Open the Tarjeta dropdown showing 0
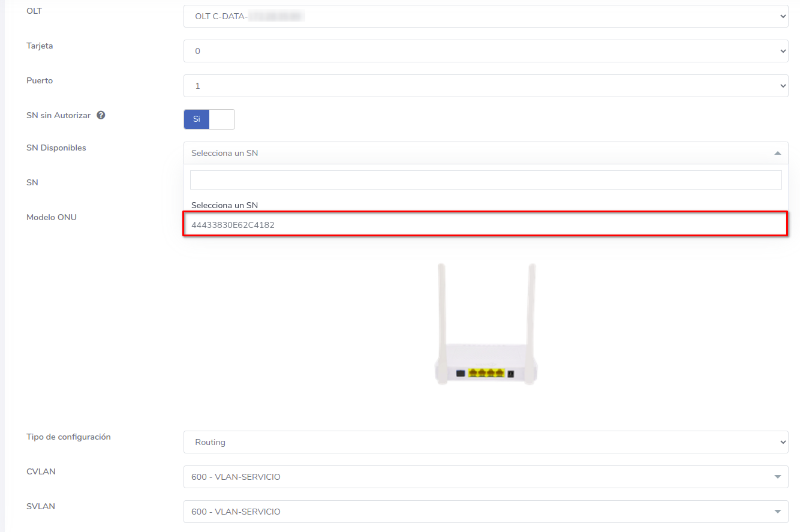This screenshot has height=532, width=800. click(485, 52)
